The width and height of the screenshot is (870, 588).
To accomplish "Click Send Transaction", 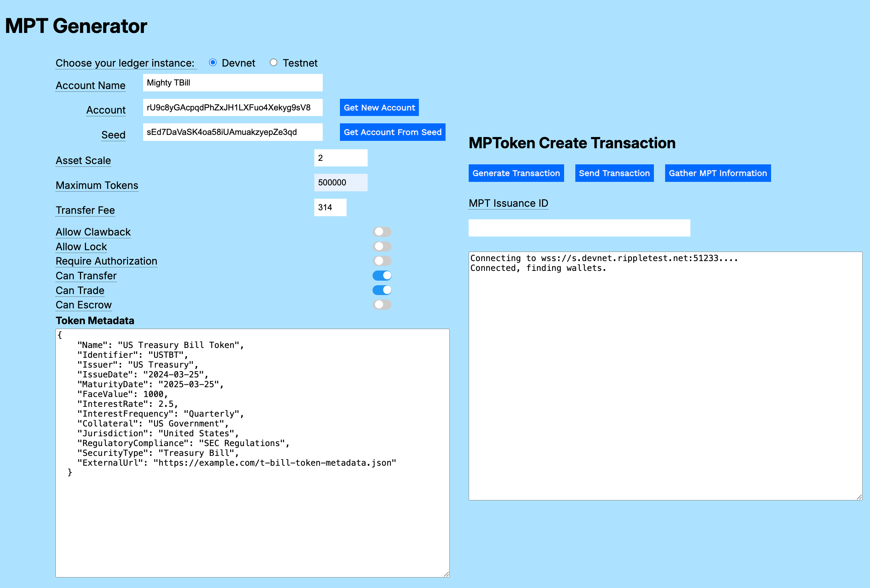I will [614, 173].
